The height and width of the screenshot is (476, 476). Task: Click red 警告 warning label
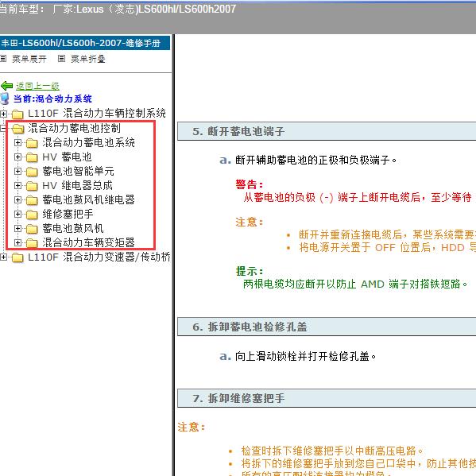(250, 184)
